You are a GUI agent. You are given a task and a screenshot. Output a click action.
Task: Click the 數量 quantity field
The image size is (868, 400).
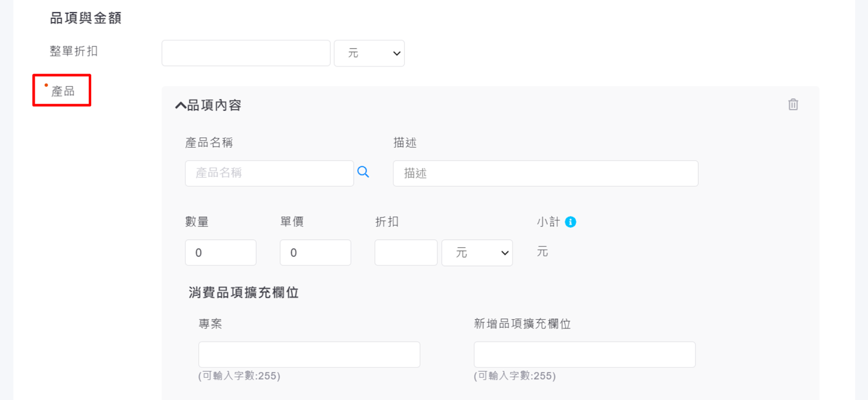(x=221, y=253)
